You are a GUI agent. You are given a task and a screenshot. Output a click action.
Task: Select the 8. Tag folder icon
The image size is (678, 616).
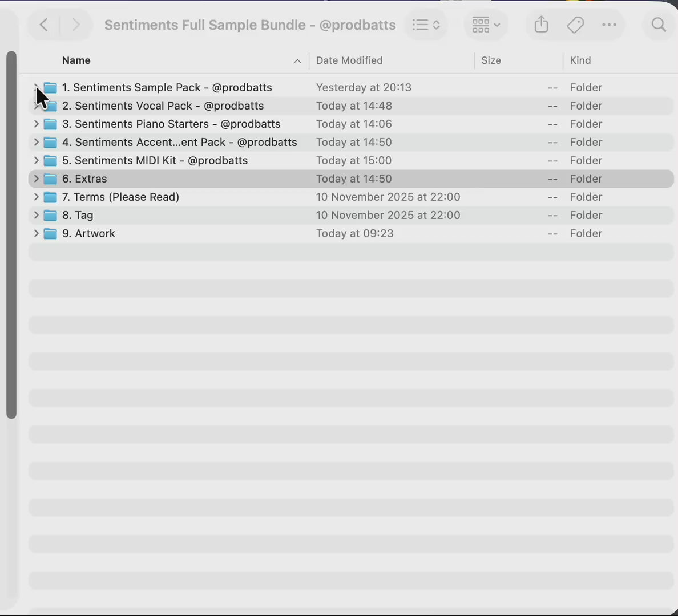[x=50, y=215]
